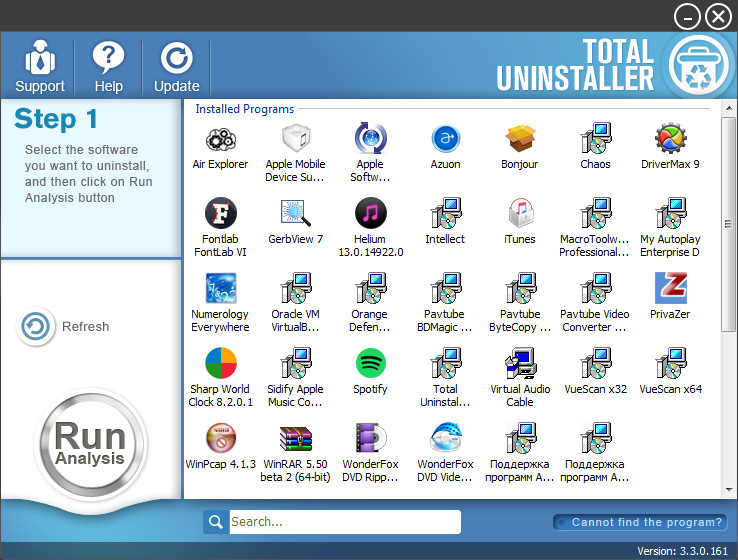The image size is (738, 560).
Task: Select the Bonjour program icon
Action: [x=520, y=139]
